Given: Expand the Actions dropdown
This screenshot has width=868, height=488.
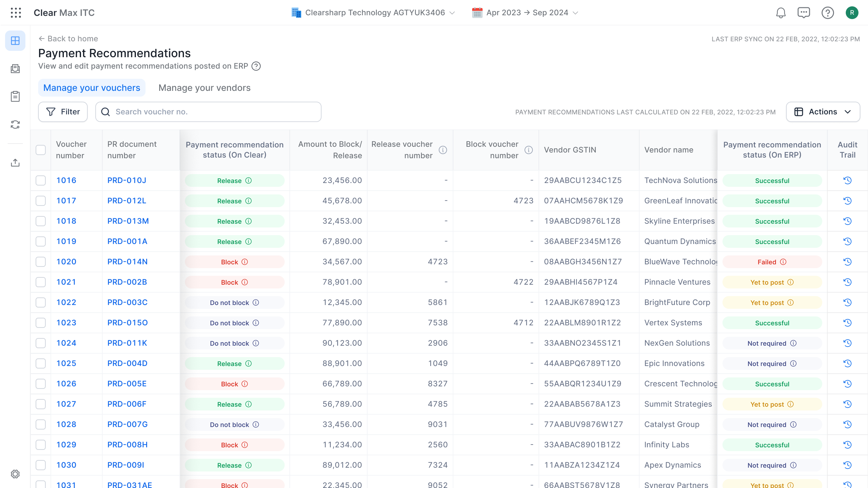Looking at the screenshot, I should (x=823, y=112).
